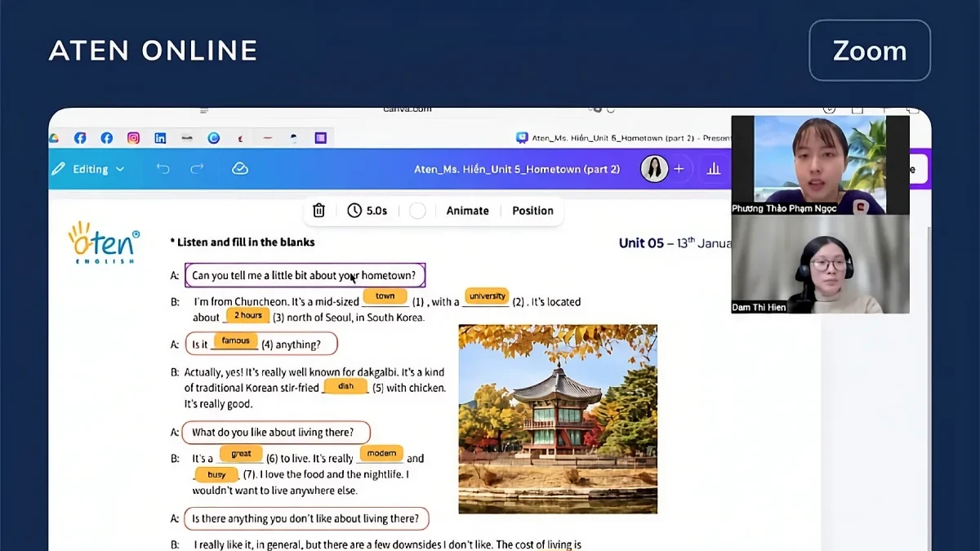Open second Facebook bookmark icon

point(106,138)
